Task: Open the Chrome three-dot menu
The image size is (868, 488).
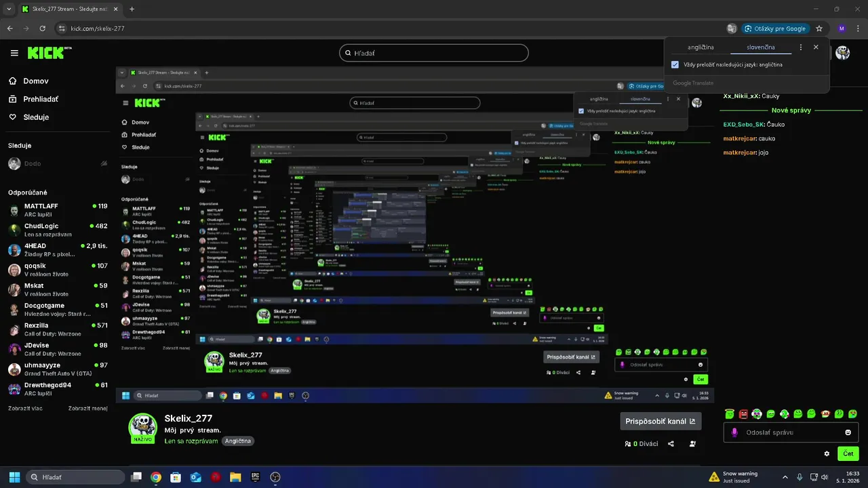Action: (x=858, y=28)
